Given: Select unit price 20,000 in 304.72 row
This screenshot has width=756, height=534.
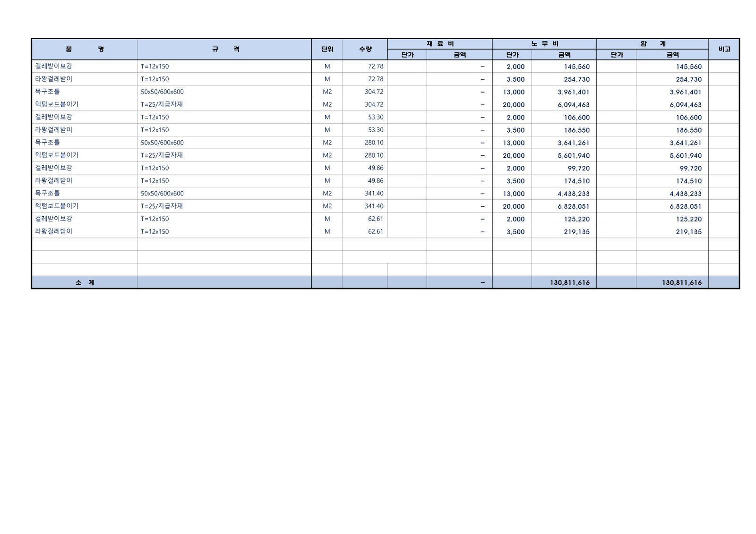Looking at the screenshot, I should pos(513,105).
